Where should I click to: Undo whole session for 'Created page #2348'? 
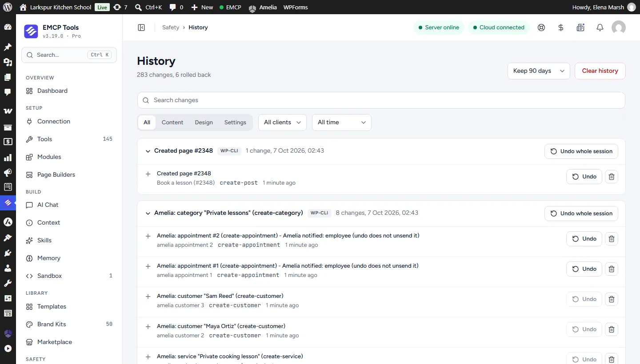[x=581, y=151]
